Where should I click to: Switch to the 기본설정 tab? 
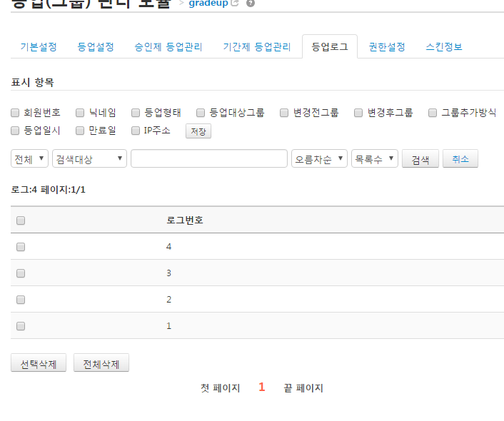click(x=39, y=47)
